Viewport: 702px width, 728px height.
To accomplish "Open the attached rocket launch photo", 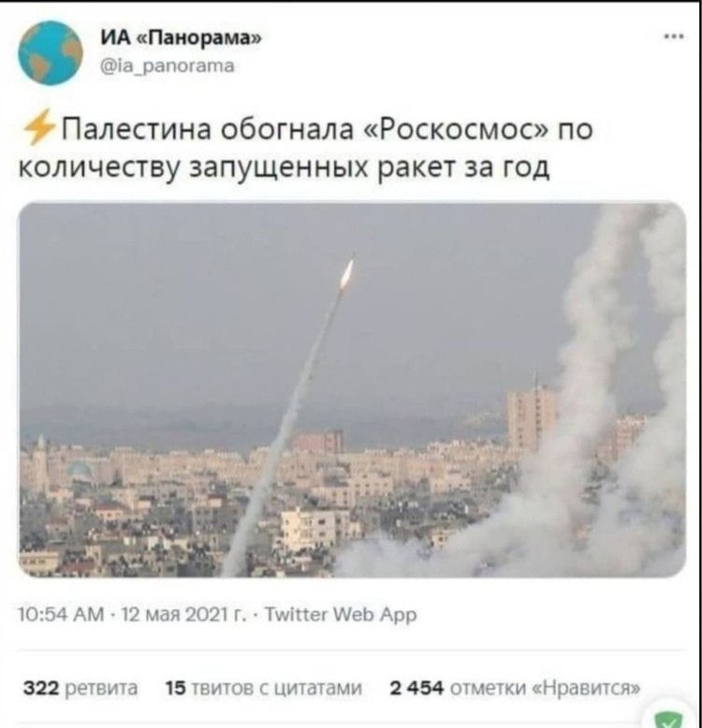I will (x=352, y=389).
